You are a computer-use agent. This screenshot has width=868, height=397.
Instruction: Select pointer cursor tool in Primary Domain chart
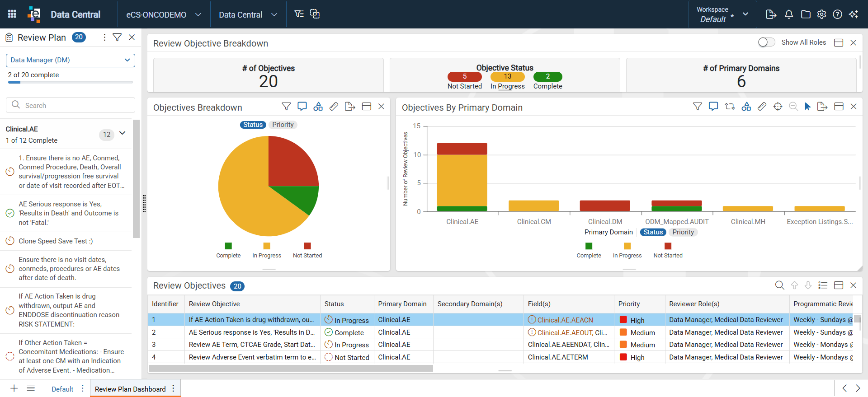tap(807, 107)
